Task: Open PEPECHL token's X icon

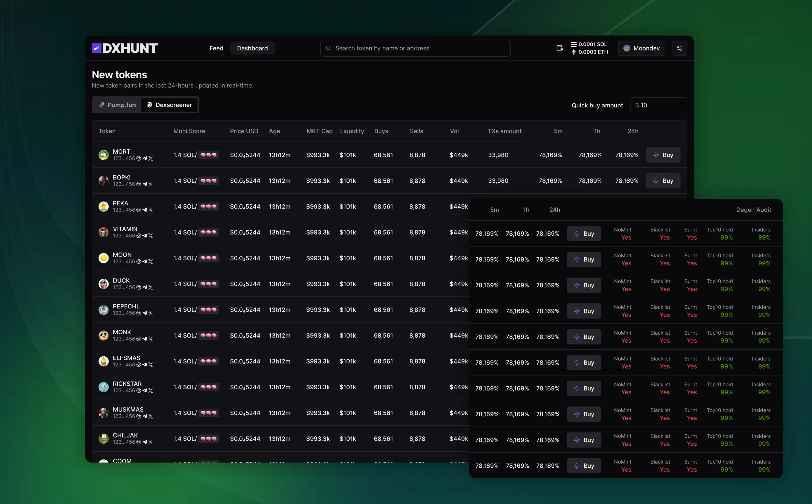Action: coord(151,313)
